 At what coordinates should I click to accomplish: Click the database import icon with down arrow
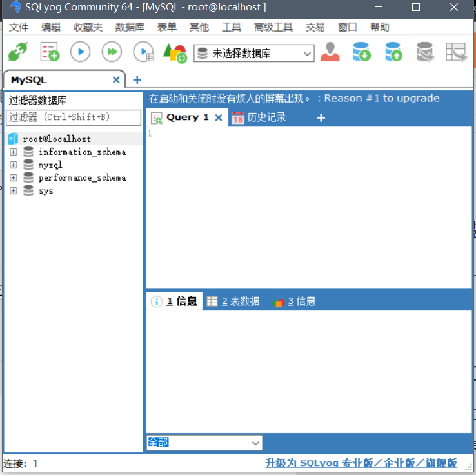[x=362, y=52]
